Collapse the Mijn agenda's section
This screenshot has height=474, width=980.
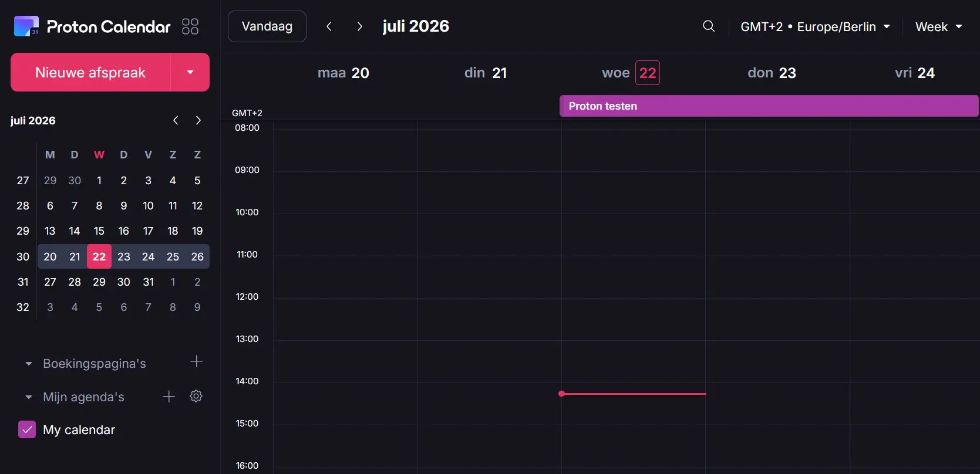[29, 397]
